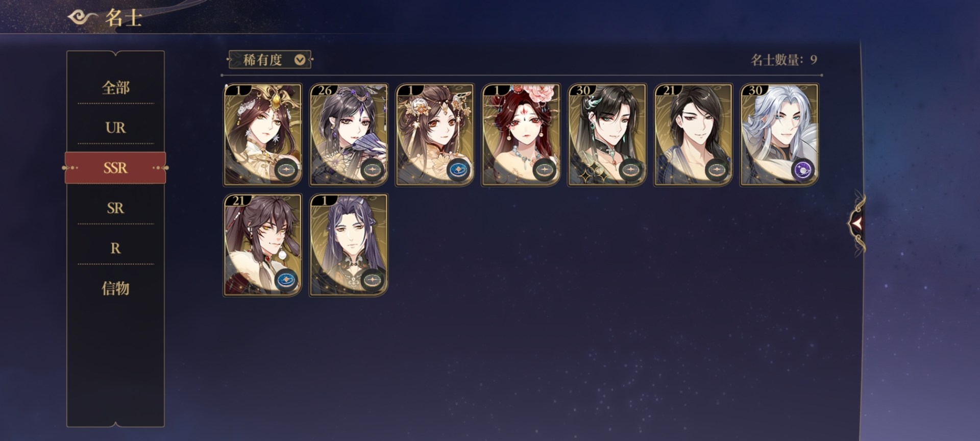Show the R rarity characters tab
Viewport: 980px width, 441px height.
[115, 248]
